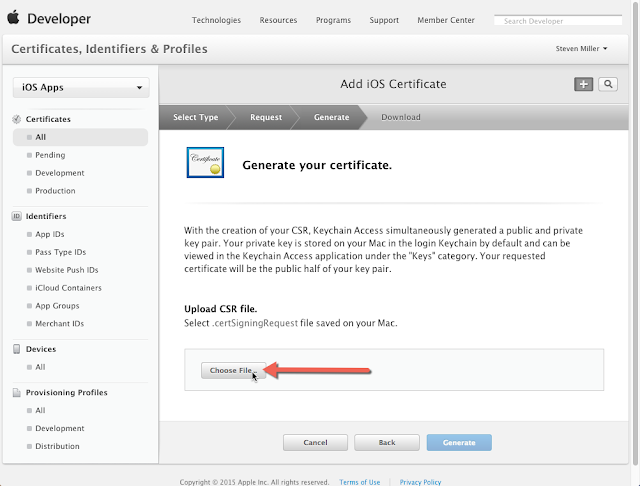This screenshot has height=486, width=640.
Task: Click the Certificates section gear icon
Action: [x=16, y=119]
